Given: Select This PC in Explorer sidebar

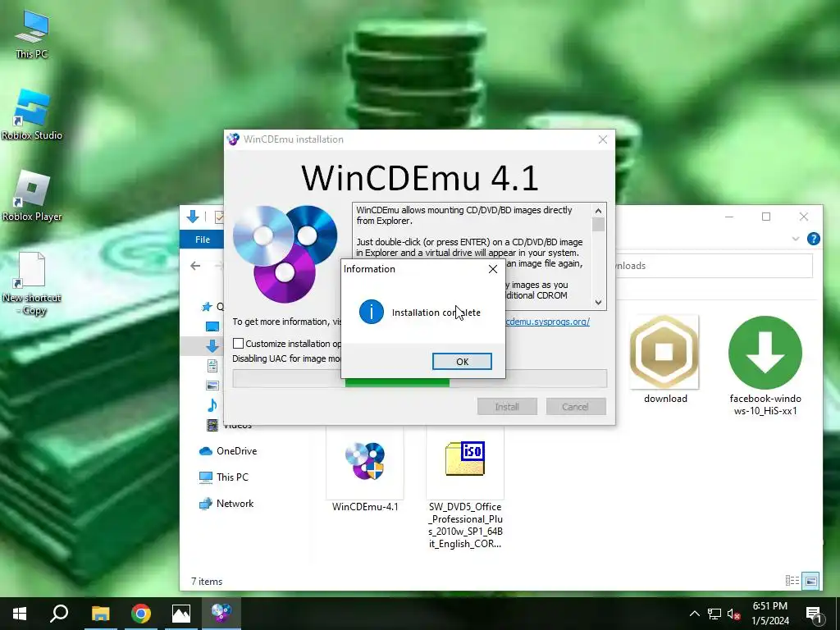Looking at the screenshot, I should [223, 477].
